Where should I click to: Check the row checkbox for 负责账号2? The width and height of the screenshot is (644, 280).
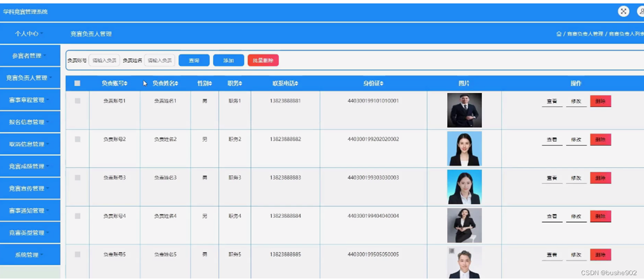click(77, 139)
